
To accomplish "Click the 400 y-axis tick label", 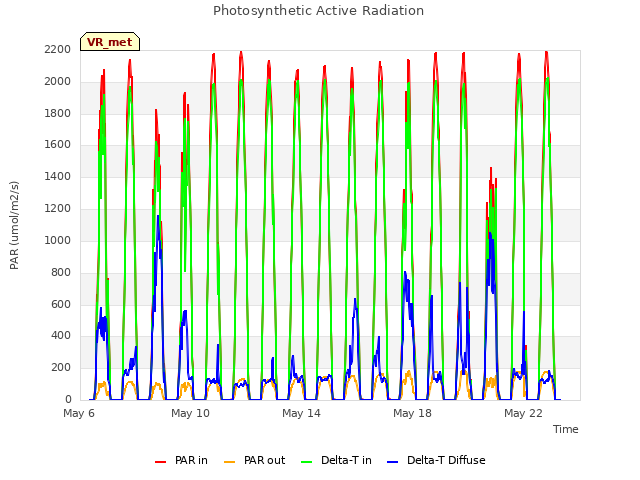I will coord(61,336).
